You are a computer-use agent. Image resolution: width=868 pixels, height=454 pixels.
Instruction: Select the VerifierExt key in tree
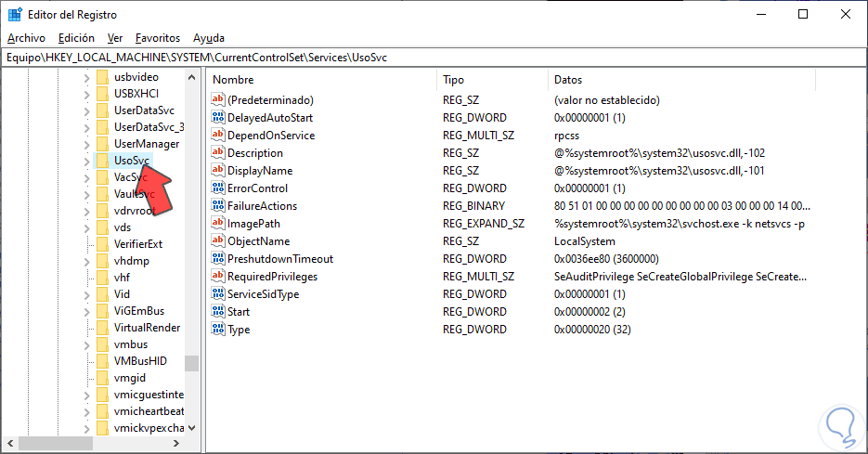click(x=137, y=244)
